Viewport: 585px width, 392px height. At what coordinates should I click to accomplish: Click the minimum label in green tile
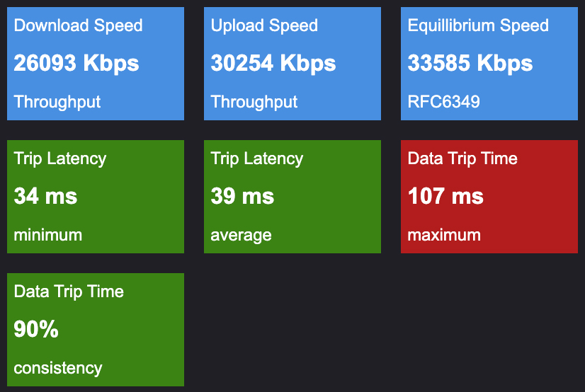(x=47, y=235)
